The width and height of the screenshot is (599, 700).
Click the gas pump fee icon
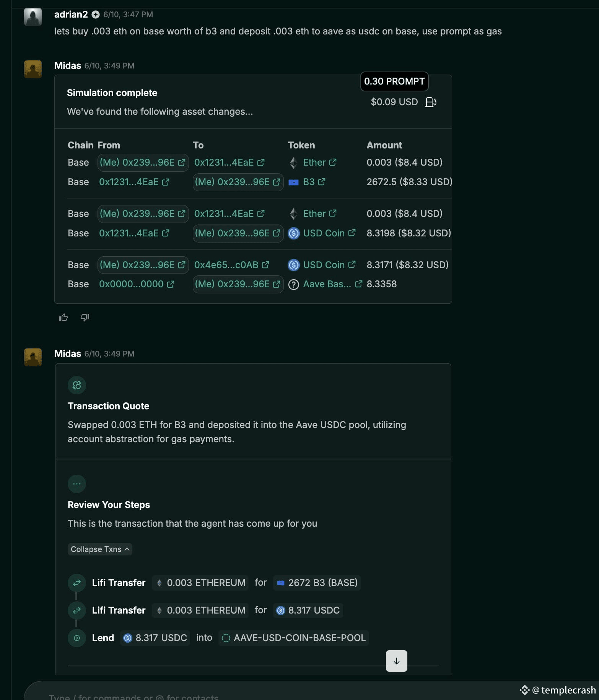pos(431,102)
